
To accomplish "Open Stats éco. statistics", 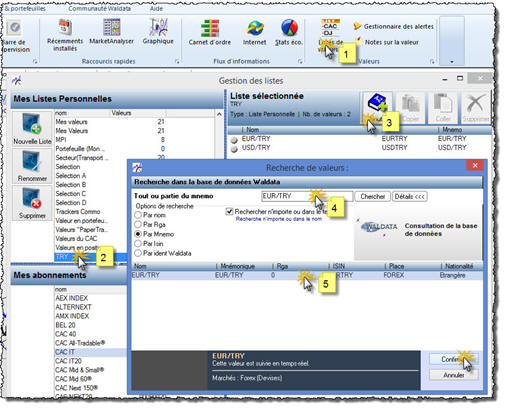I will 289,32.
